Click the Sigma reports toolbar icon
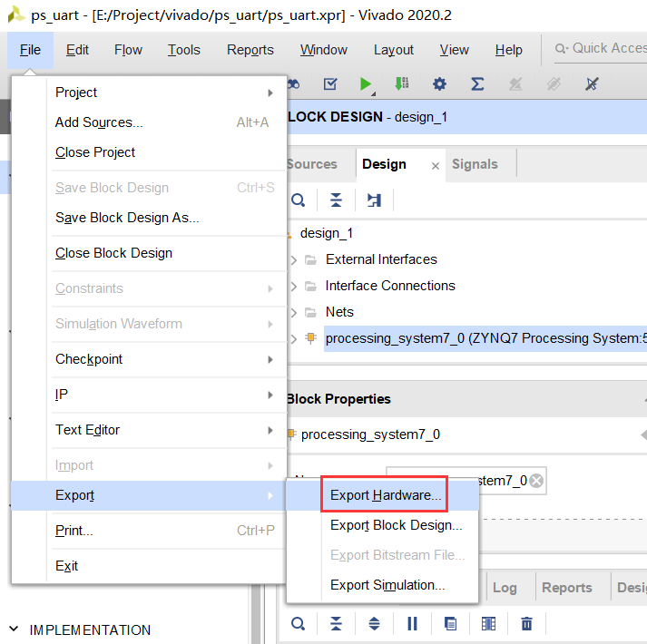647x644 pixels. [x=477, y=84]
